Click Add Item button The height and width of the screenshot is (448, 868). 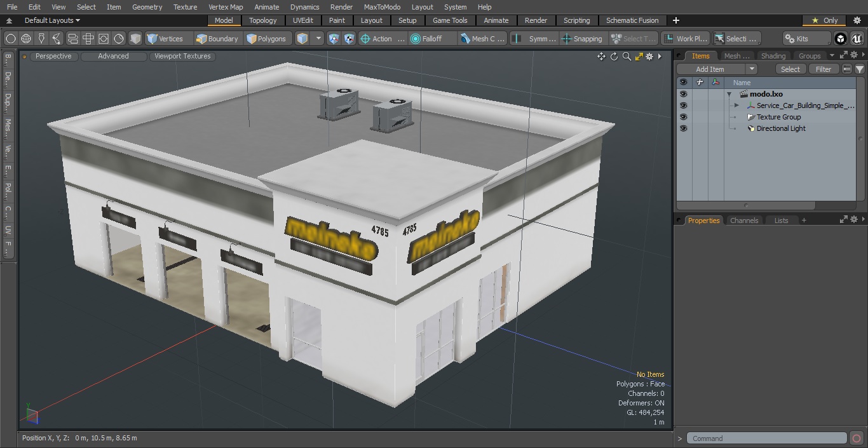[710, 69]
